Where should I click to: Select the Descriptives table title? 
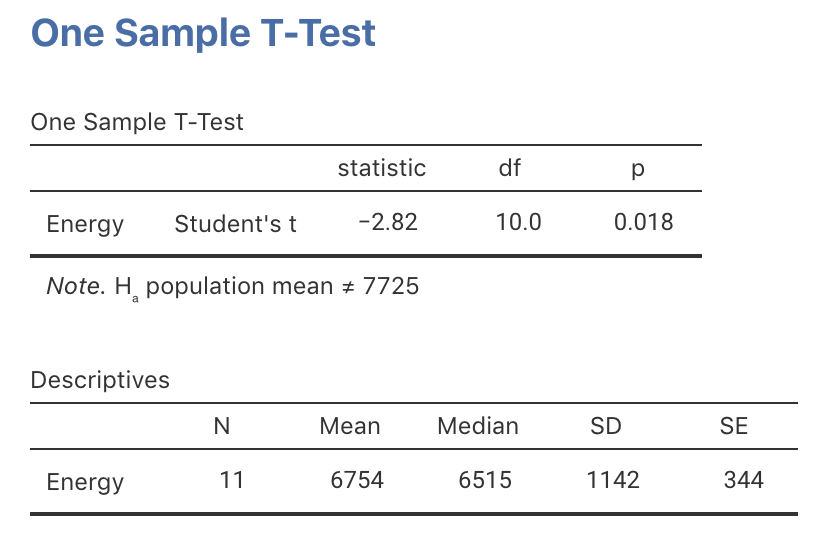point(100,380)
